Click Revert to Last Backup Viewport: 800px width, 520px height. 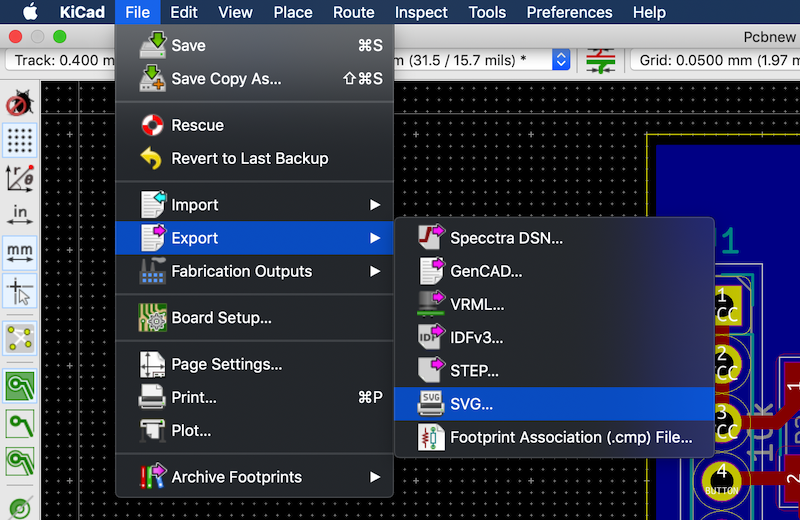click(254, 158)
